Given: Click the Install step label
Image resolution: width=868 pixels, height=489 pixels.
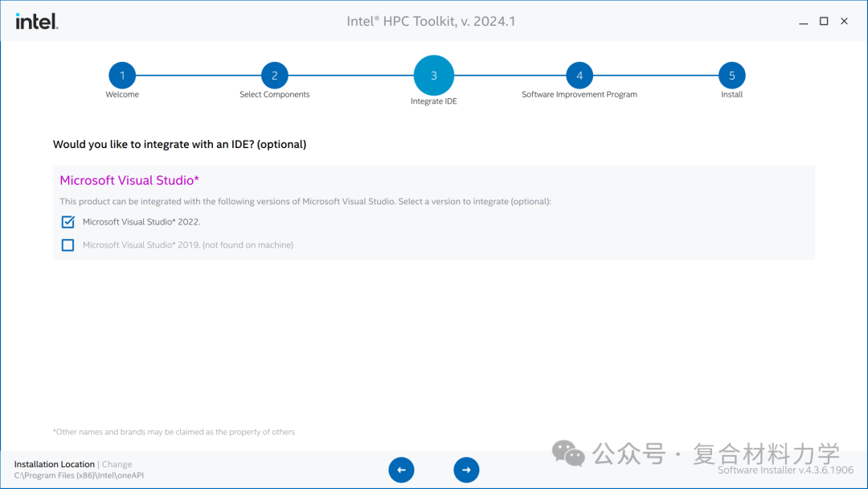Looking at the screenshot, I should point(732,94).
